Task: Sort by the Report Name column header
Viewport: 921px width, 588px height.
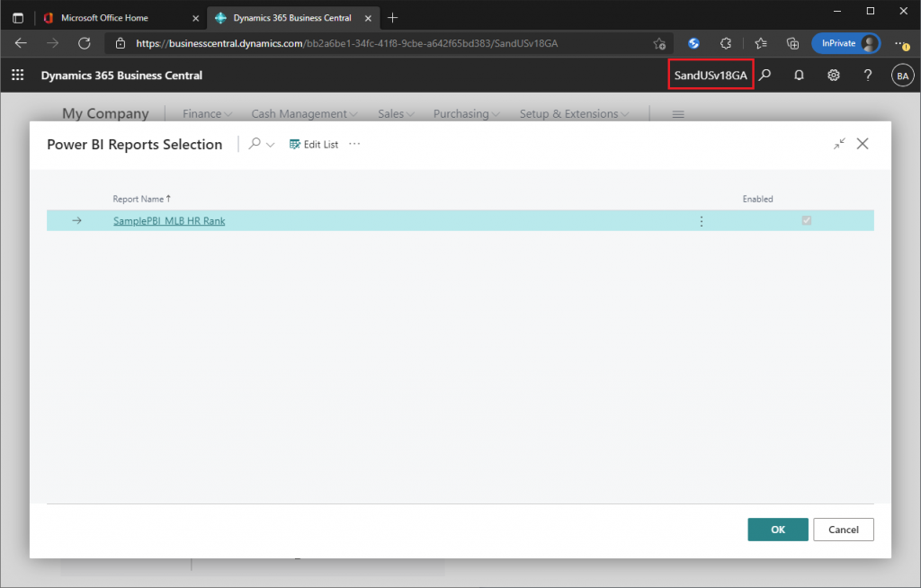Action: [141, 199]
